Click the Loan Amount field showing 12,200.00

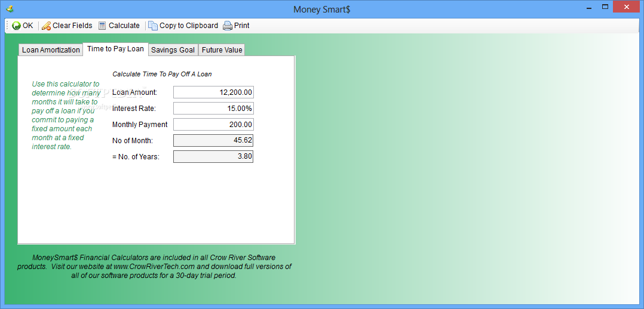pyautogui.click(x=214, y=92)
